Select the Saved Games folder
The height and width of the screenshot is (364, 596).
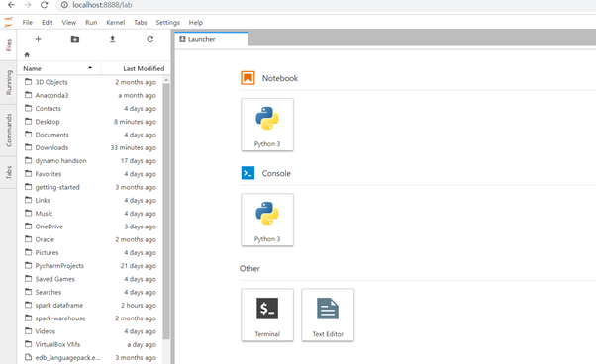click(90, 279)
